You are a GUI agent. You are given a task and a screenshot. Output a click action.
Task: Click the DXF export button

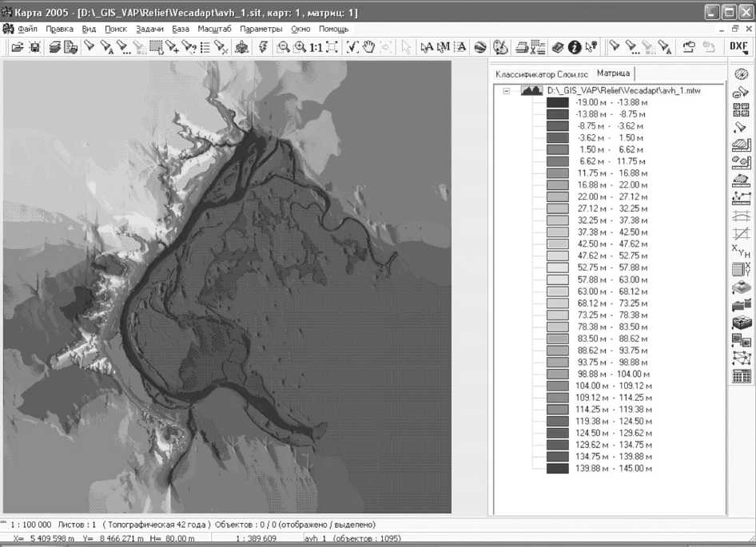coord(738,46)
